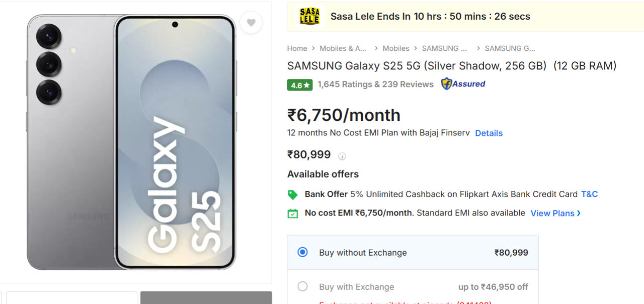Select Buy without Exchange option
The width and height of the screenshot is (644, 304).
pyautogui.click(x=302, y=252)
